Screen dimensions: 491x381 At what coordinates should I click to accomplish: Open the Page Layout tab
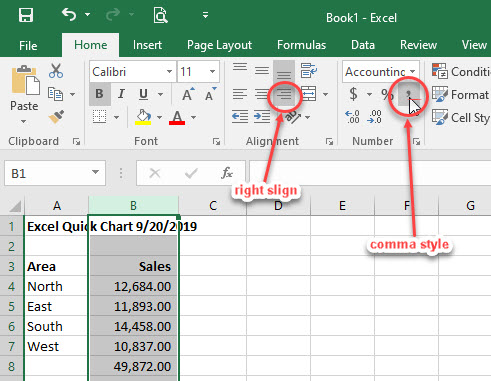219,45
